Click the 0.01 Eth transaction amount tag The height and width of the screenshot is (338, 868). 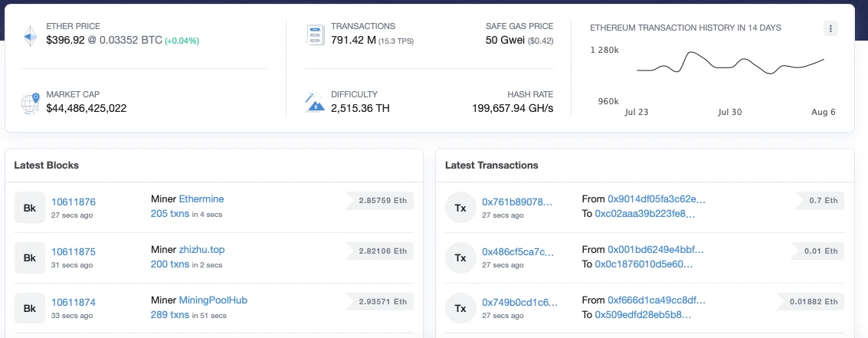tap(817, 251)
